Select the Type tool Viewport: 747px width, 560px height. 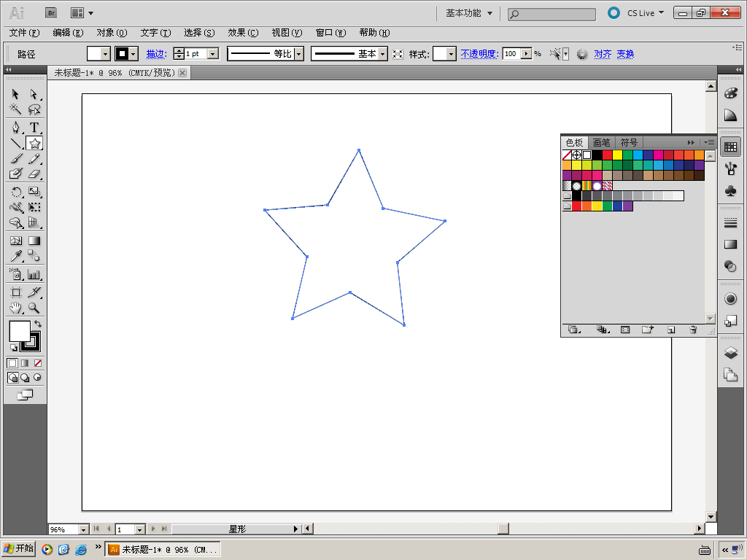tap(34, 128)
